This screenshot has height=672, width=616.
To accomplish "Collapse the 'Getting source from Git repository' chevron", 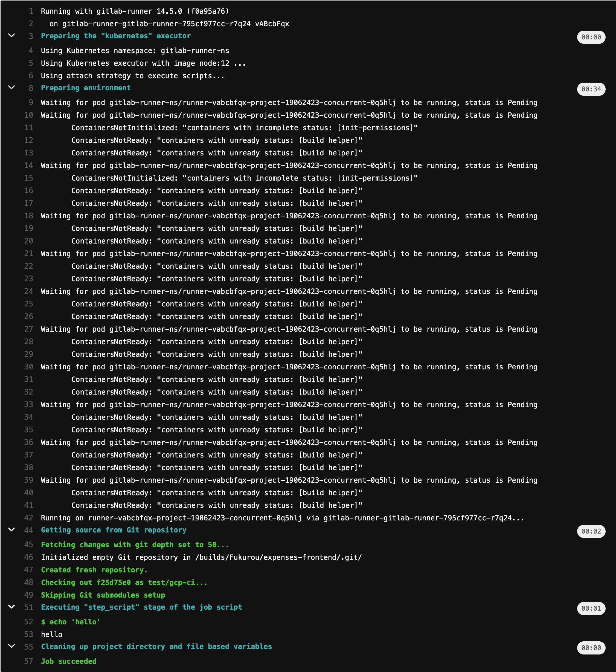I will click(11, 530).
